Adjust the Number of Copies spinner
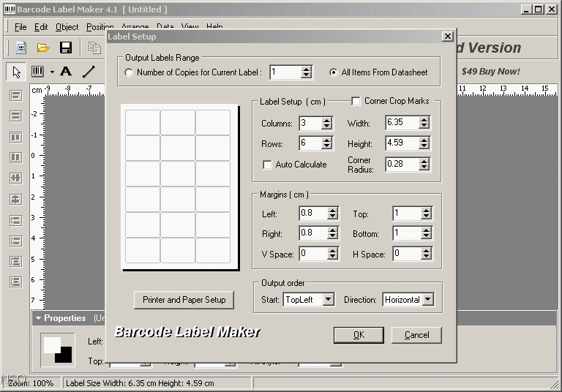 [306, 72]
